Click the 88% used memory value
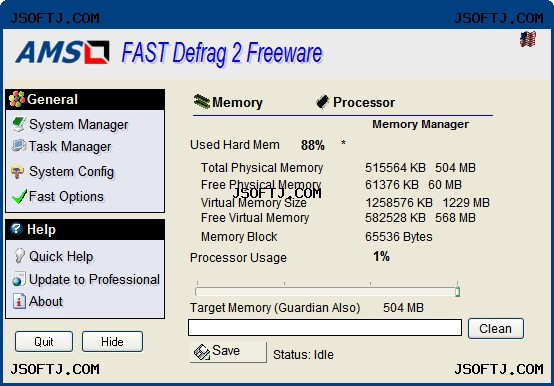Image resolution: width=554 pixels, height=386 pixels. tap(313, 145)
